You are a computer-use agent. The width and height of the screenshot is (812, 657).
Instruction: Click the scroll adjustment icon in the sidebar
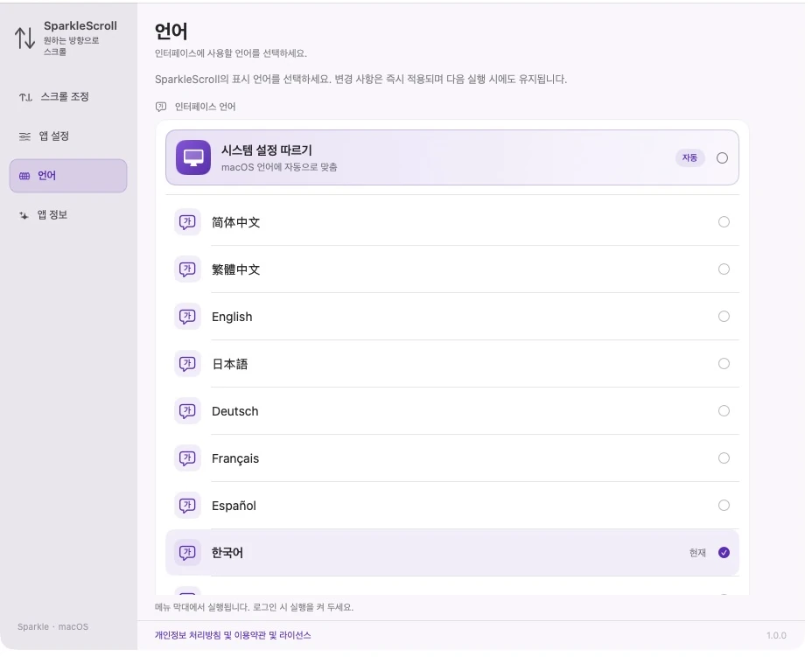coord(25,97)
